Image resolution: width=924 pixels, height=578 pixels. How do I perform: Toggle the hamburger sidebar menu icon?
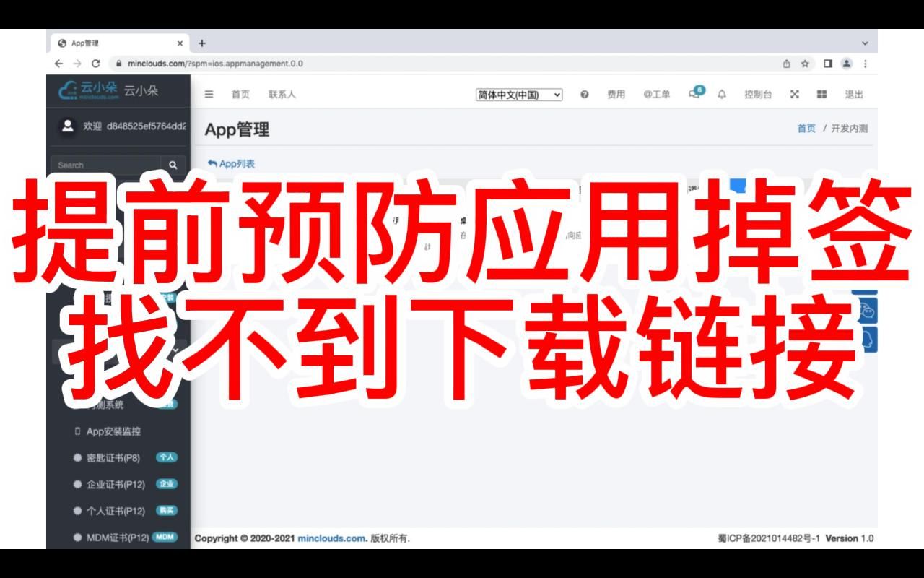[x=209, y=94]
